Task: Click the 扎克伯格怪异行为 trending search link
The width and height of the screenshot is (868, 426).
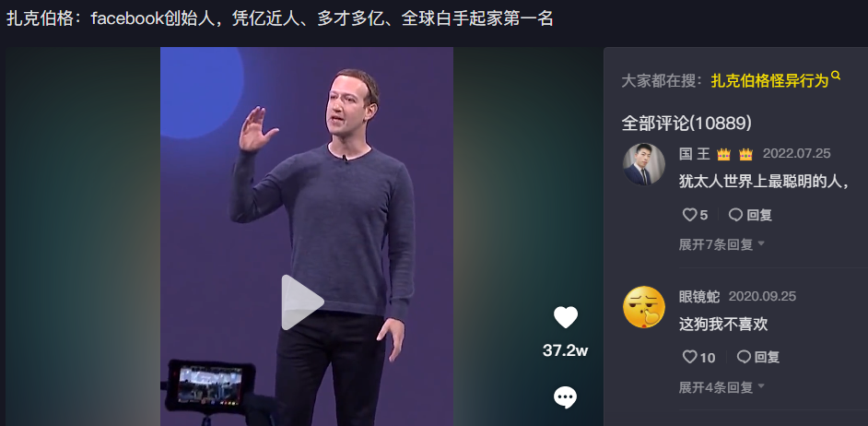Action: pos(769,81)
